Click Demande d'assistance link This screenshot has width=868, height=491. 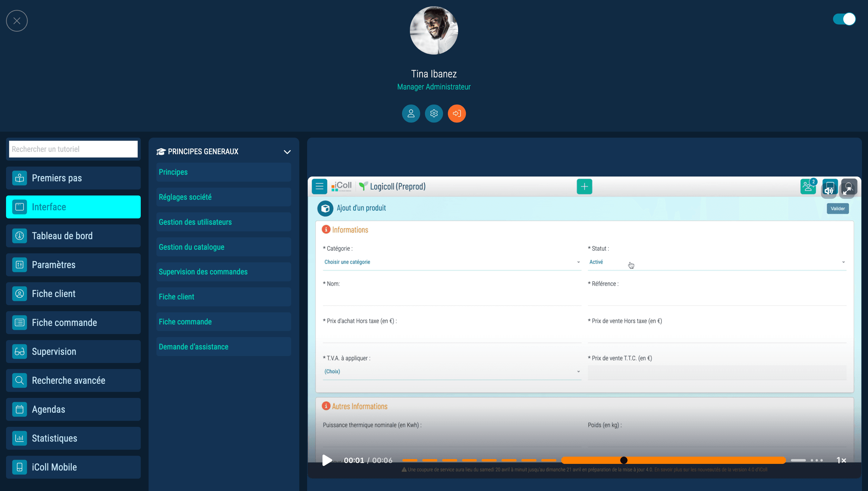click(194, 346)
